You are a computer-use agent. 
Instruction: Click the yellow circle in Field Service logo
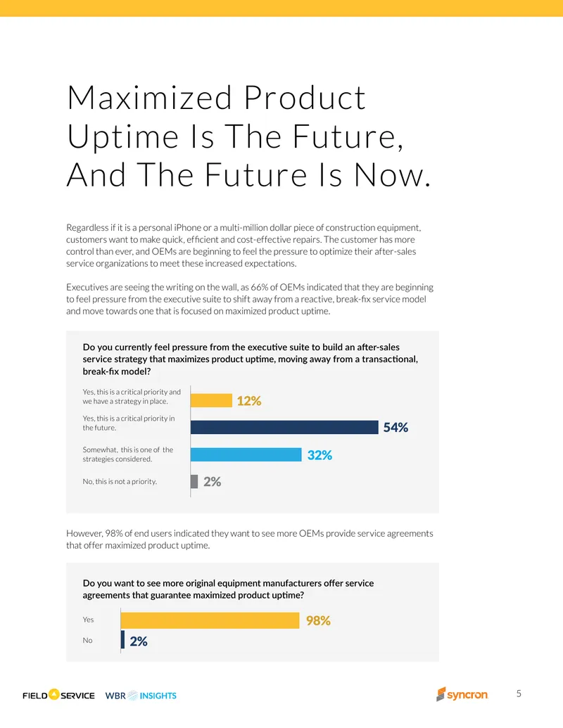[54, 694]
